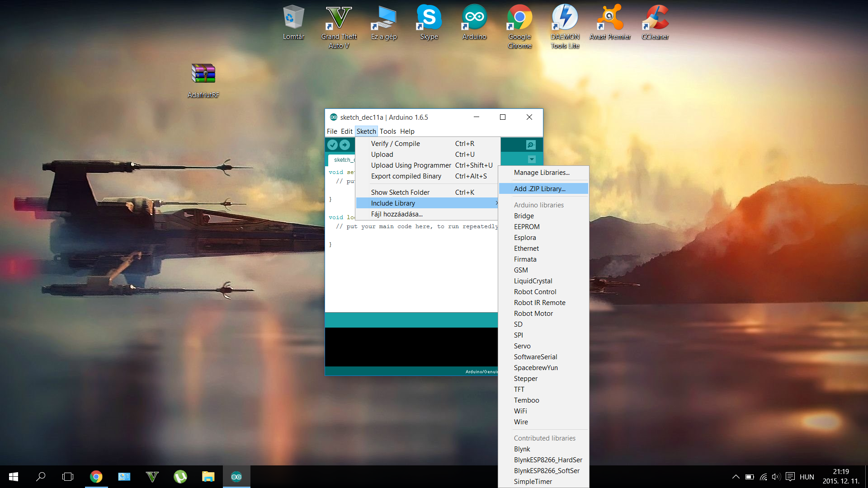This screenshot has height=488, width=868.
Task: Choose Manage Libraries from the submenu
Action: coord(542,173)
